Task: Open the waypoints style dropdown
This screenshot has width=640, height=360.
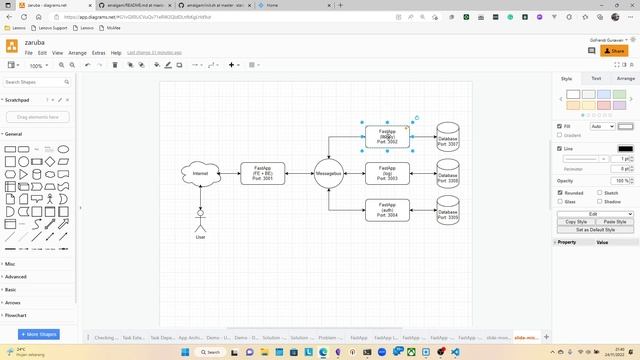Action: [213, 65]
